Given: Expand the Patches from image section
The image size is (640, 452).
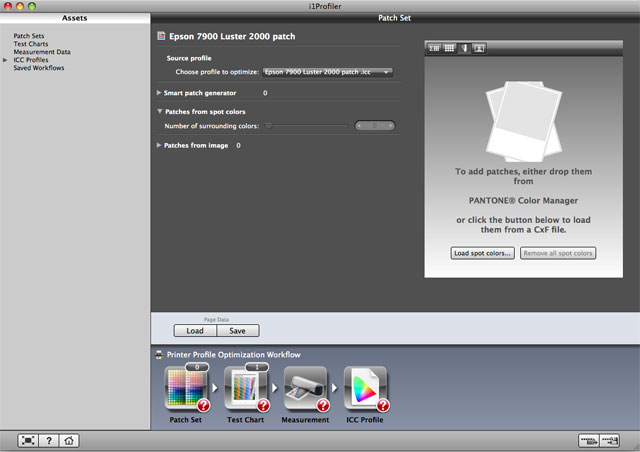Looking at the screenshot, I should click(x=159, y=145).
